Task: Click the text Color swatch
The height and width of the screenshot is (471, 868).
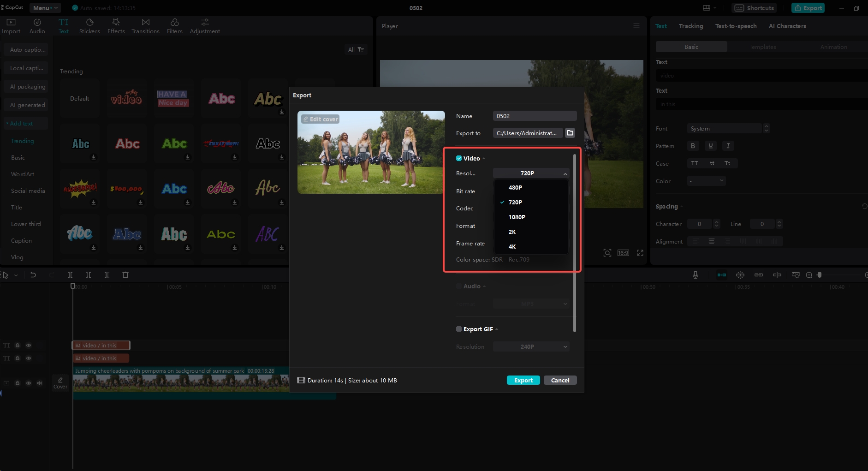Action: [x=706, y=181]
